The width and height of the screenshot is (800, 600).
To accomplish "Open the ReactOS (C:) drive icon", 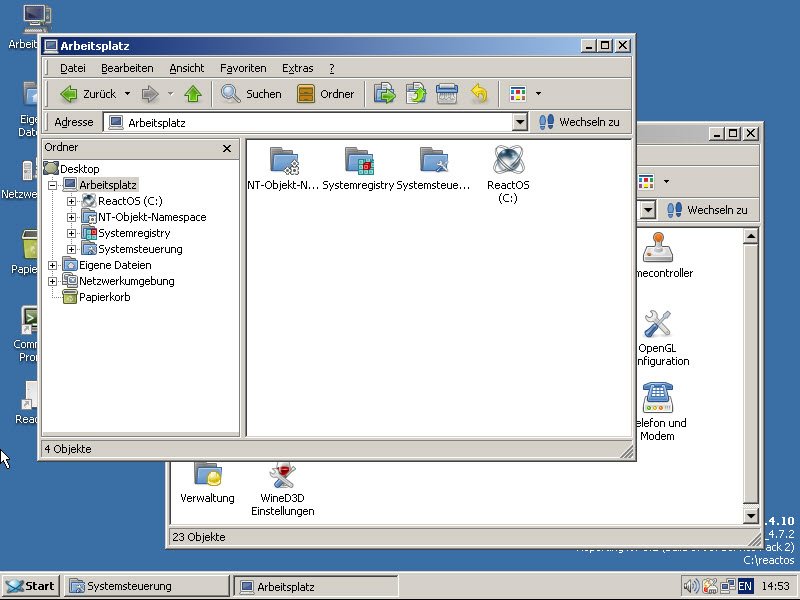I will coord(508,161).
